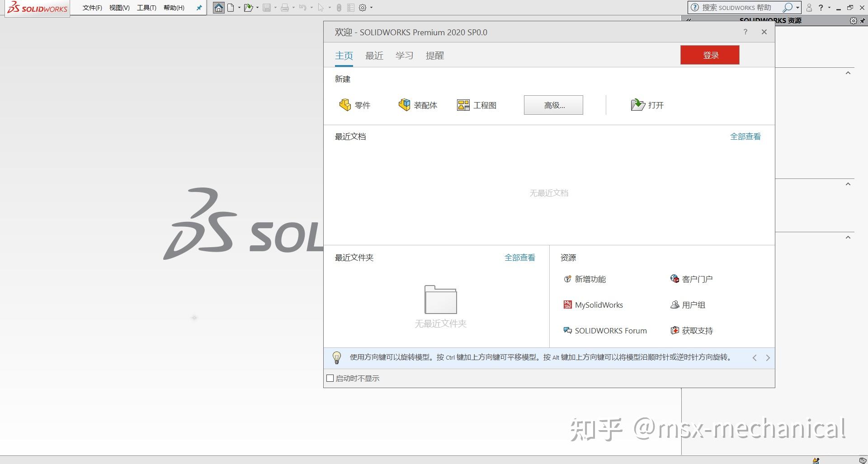This screenshot has height=464, width=868.
Task: Create a new 装配体 assembly
Action: coord(418,105)
